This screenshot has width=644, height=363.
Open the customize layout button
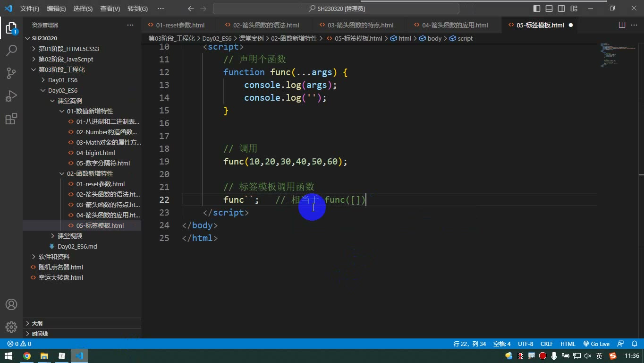coord(574,9)
